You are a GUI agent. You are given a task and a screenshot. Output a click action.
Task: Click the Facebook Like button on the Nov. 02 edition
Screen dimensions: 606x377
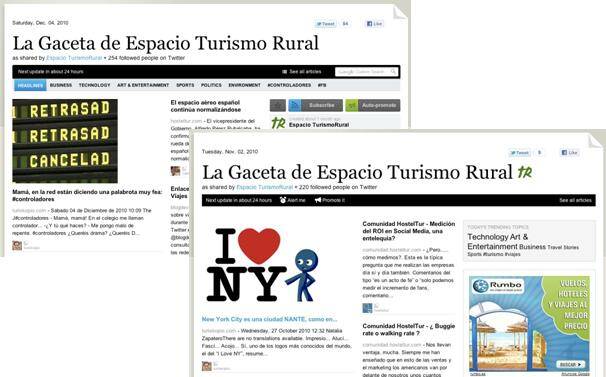click(x=570, y=153)
